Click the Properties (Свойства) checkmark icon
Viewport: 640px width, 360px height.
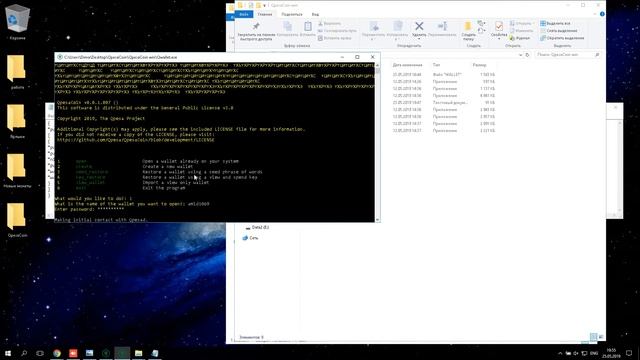pos(499,27)
